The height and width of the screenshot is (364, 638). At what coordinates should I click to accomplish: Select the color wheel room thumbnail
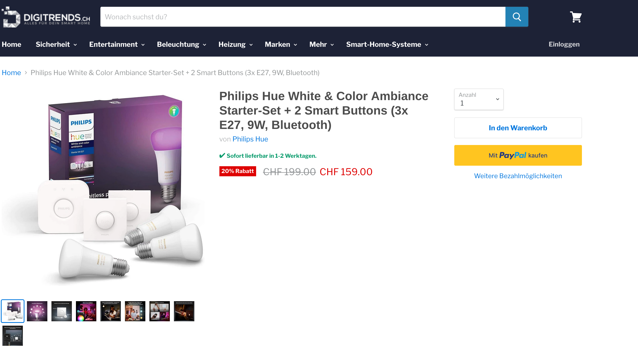pyautogui.click(x=86, y=311)
